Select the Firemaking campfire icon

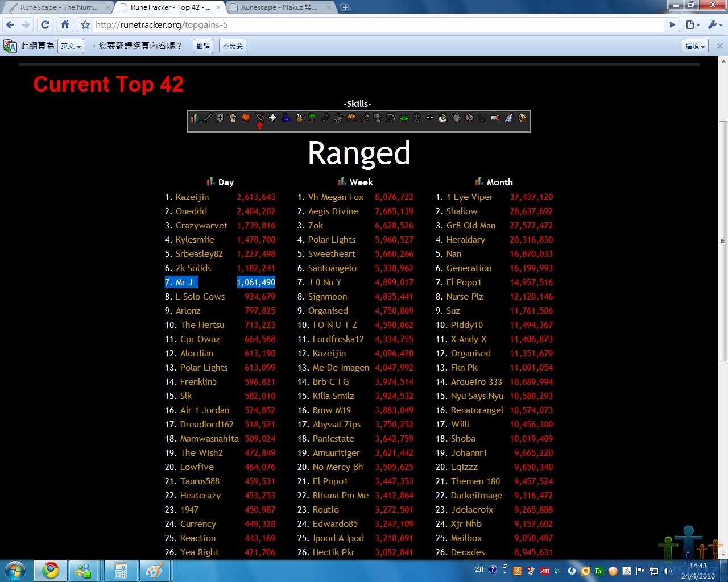click(351, 118)
